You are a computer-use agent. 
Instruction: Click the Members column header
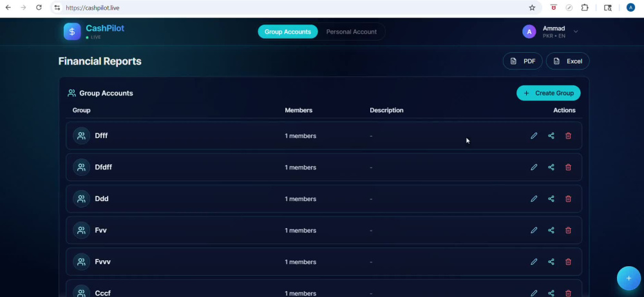coord(299,110)
